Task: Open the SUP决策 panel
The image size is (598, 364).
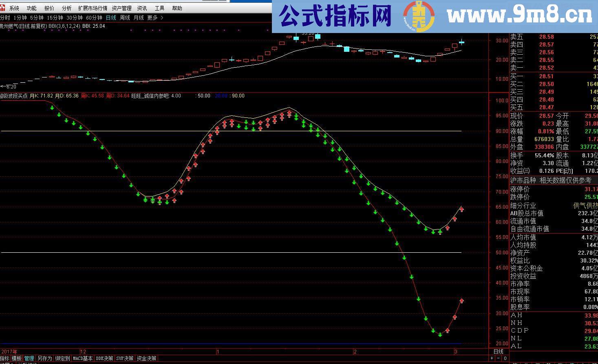Action: 125,358
